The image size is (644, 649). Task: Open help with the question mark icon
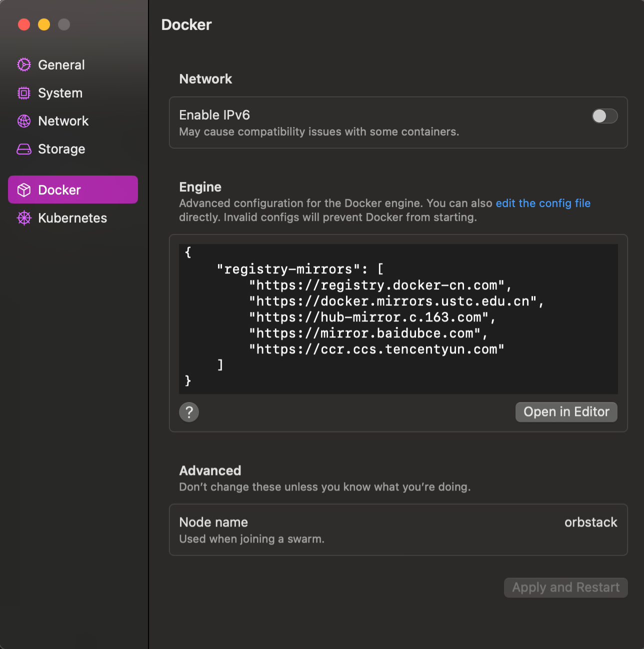click(x=189, y=412)
